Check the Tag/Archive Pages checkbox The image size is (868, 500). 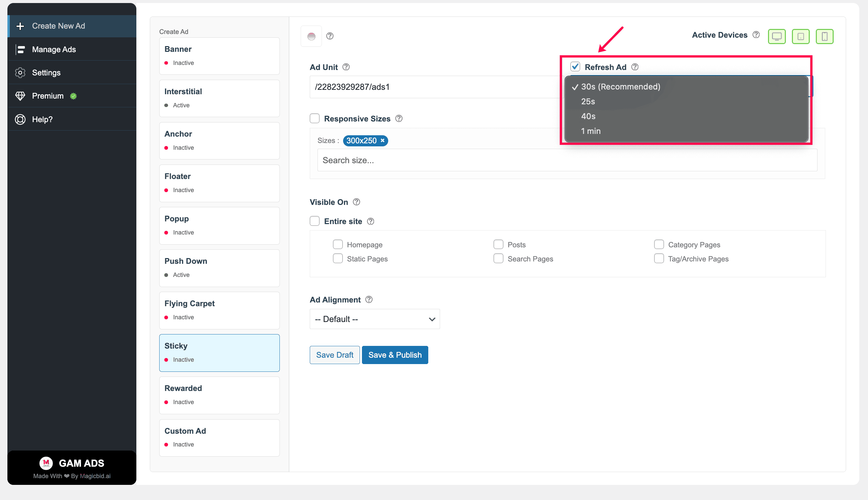click(x=659, y=259)
